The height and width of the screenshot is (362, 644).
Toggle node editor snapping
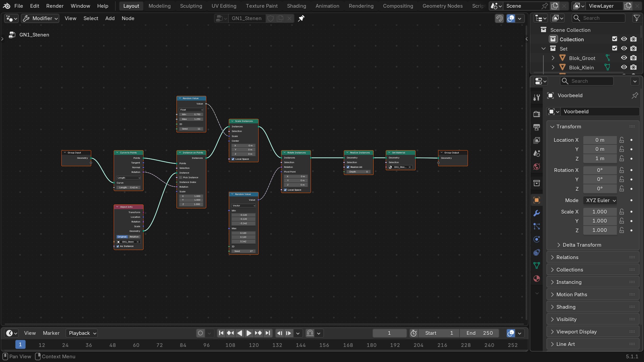[499, 18]
